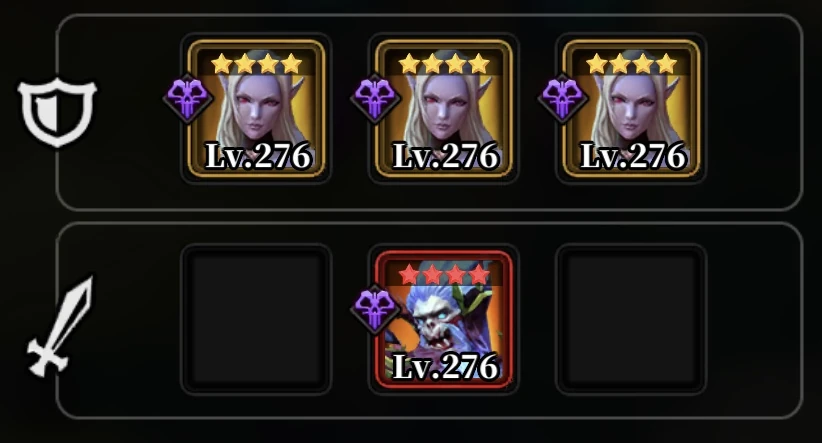Choose the empty left slot in sword row
Viewport: 822px width, 443px height.
pos(256,319)
